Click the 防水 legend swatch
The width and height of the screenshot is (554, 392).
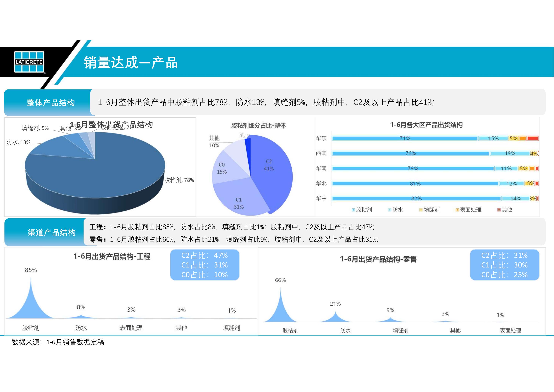click(x=389, y=210)
